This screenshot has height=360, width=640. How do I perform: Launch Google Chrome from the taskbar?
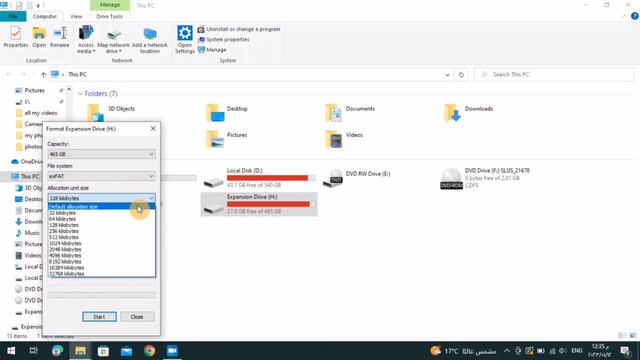point(149,351)
